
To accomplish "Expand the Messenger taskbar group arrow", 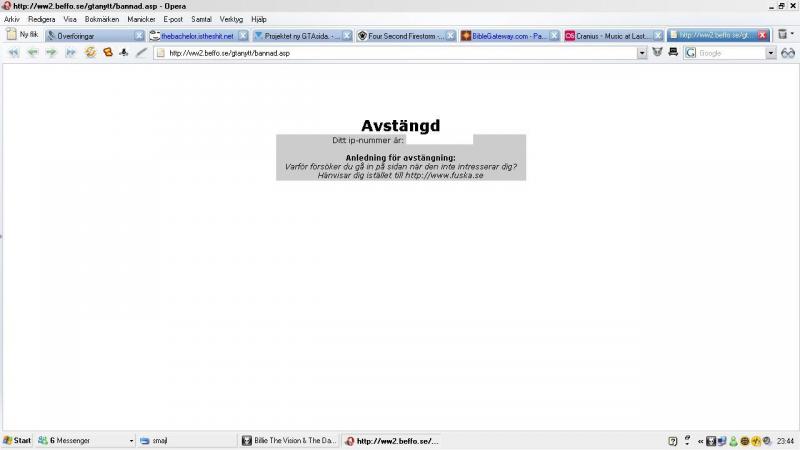I will 131,441.
